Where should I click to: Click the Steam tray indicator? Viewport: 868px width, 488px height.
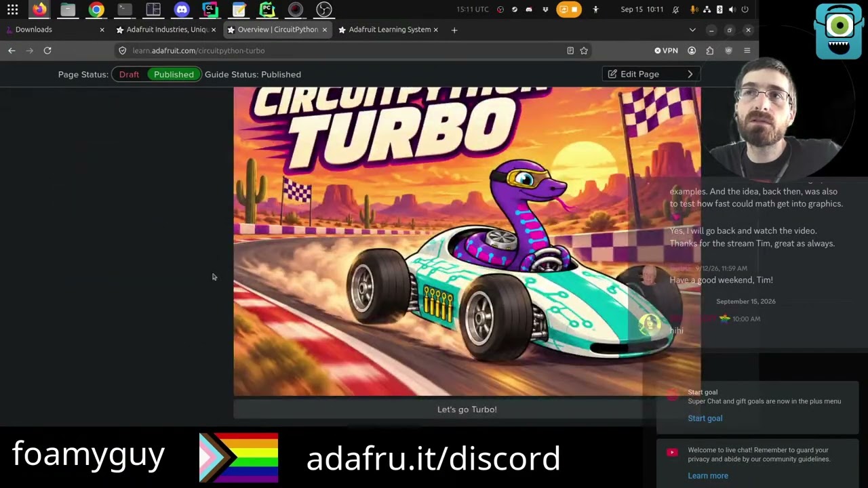click(515, 9)
